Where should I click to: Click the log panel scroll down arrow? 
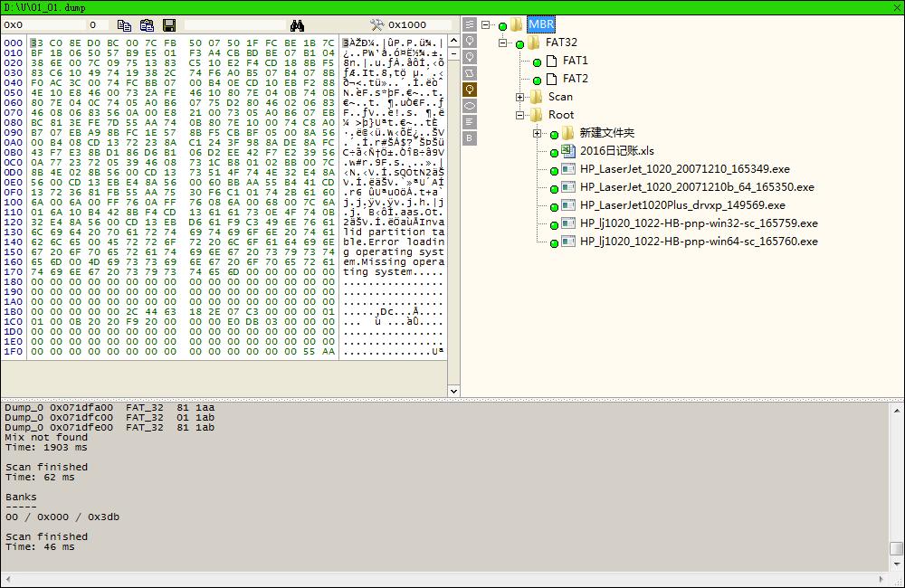coord(896,564)
